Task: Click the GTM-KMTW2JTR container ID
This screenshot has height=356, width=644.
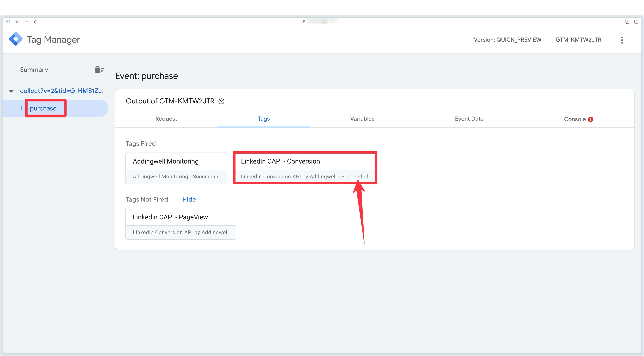Action: pos(578,40)
